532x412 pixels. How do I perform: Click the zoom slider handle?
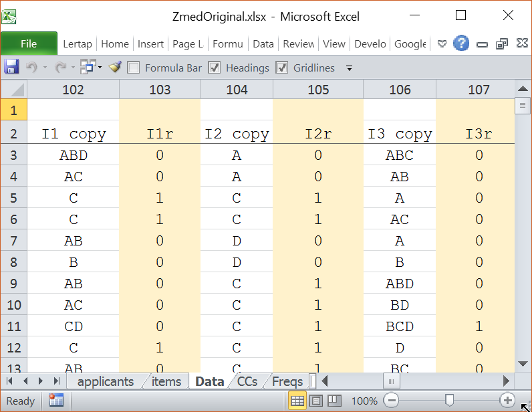tap(450, 400)
